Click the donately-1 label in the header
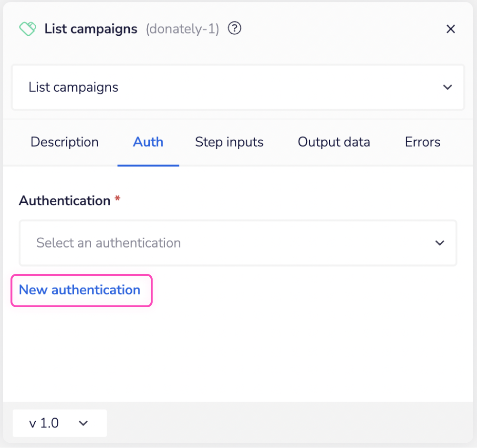The height and width of the screenshot is (448, 477). pos(182,29)
